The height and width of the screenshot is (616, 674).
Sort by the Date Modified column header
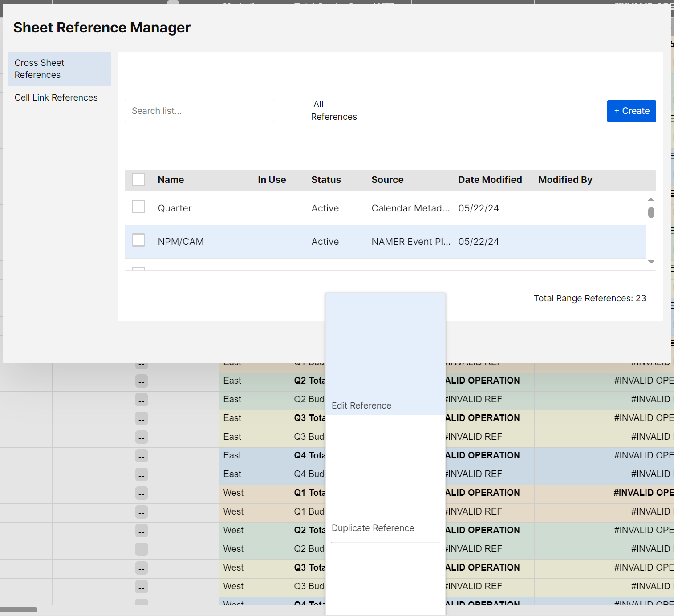490,180
